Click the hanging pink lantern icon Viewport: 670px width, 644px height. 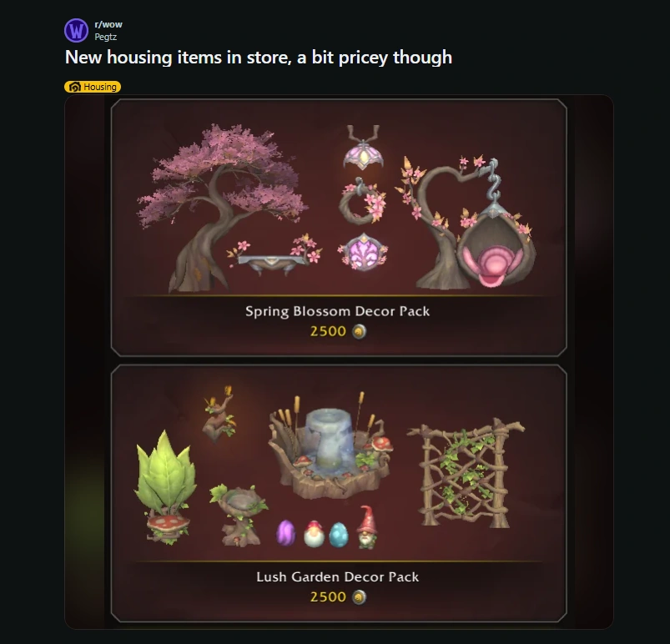point(363,147)
